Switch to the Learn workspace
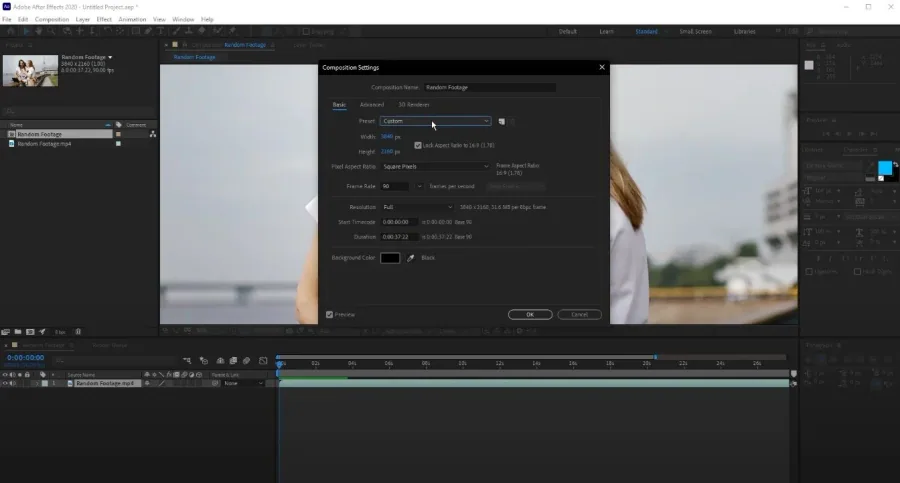The image size is (900, 483). click(x=607, y=32)
